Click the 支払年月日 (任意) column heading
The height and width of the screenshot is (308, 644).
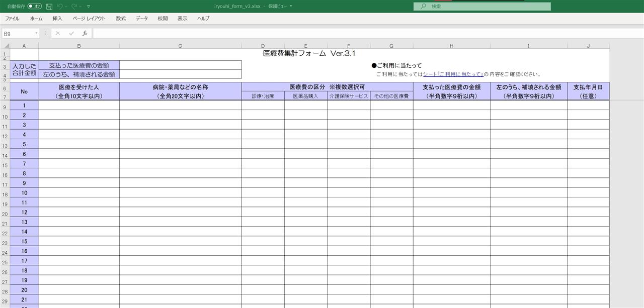click(588, 91)
